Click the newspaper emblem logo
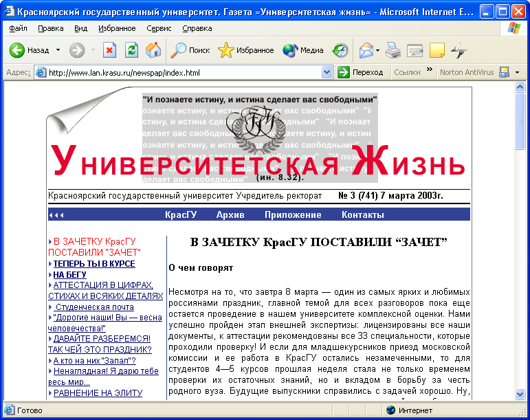This screenshot has width=530, height=420. pyautogui.click(x=256, y=130)
